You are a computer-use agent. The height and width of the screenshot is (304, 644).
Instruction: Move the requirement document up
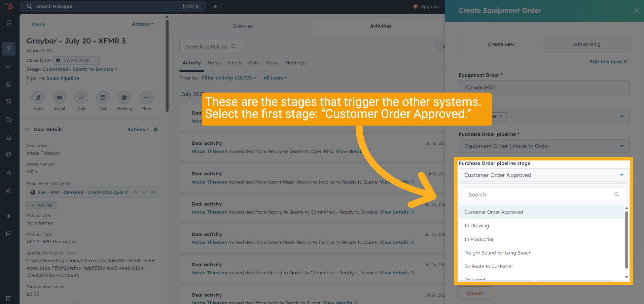tap(136, 192)
